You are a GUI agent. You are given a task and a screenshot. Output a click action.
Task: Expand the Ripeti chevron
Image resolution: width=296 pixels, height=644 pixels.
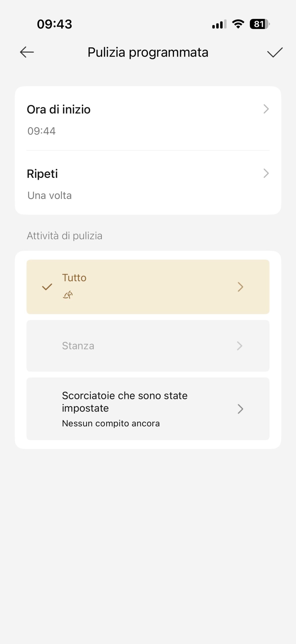click(266, 173)
